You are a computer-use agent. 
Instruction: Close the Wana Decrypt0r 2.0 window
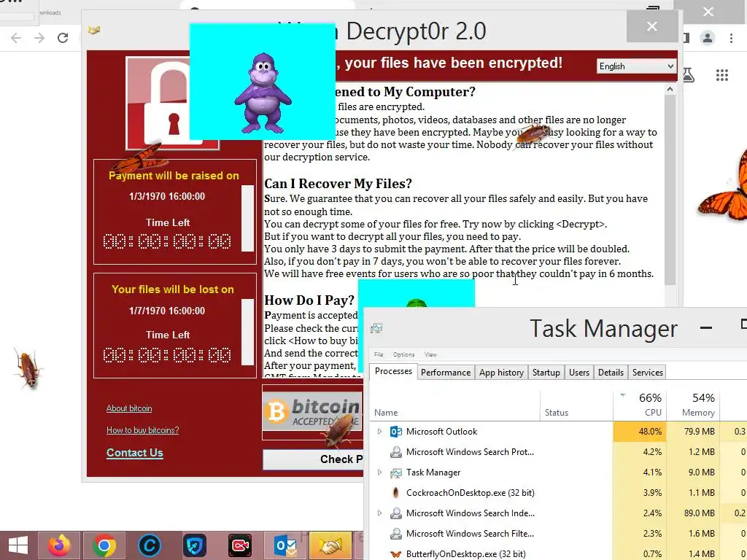tap(651, 26)
